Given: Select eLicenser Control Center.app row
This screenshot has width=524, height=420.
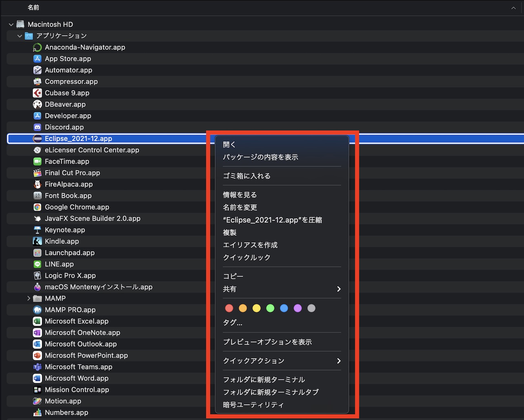Looking at the screenshot, I should [265, 150].
